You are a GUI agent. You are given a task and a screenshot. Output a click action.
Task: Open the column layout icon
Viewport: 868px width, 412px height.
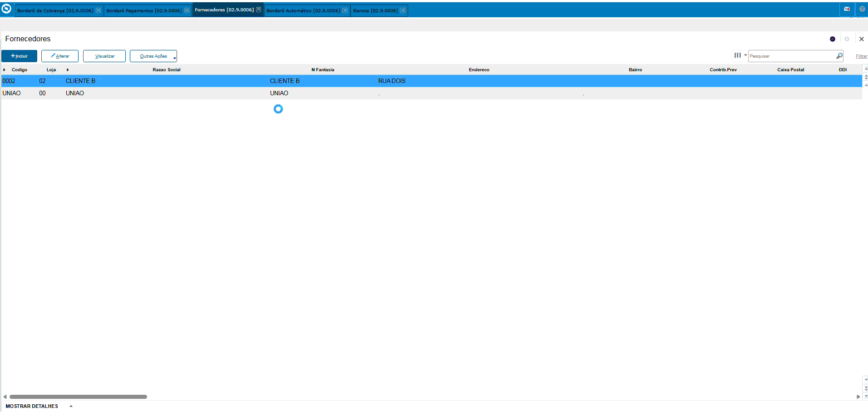738,55
